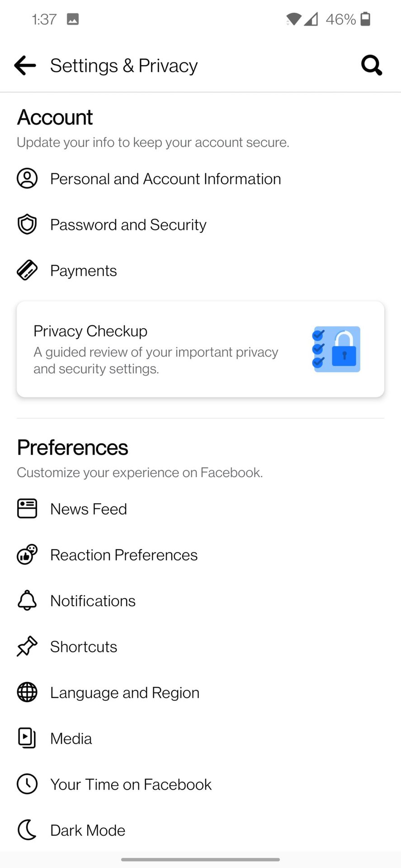Open Media settings
Screen dimensions: 401x868
pos(71,738)
